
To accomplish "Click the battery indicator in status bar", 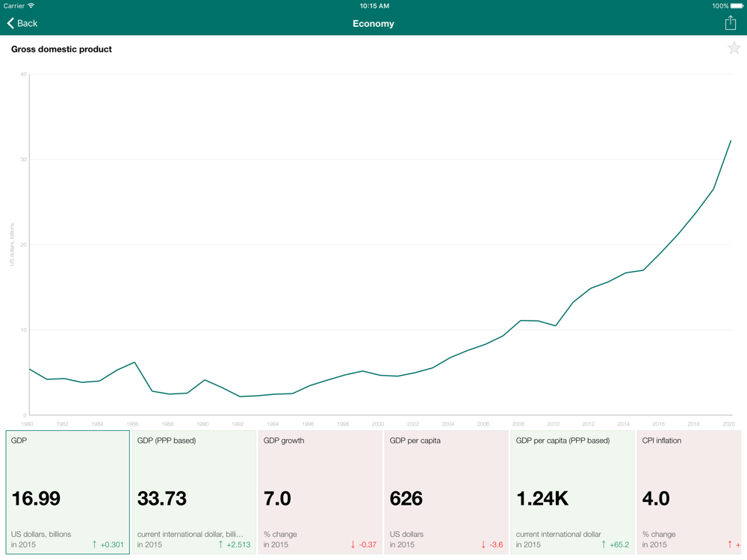I will point(737,6).
